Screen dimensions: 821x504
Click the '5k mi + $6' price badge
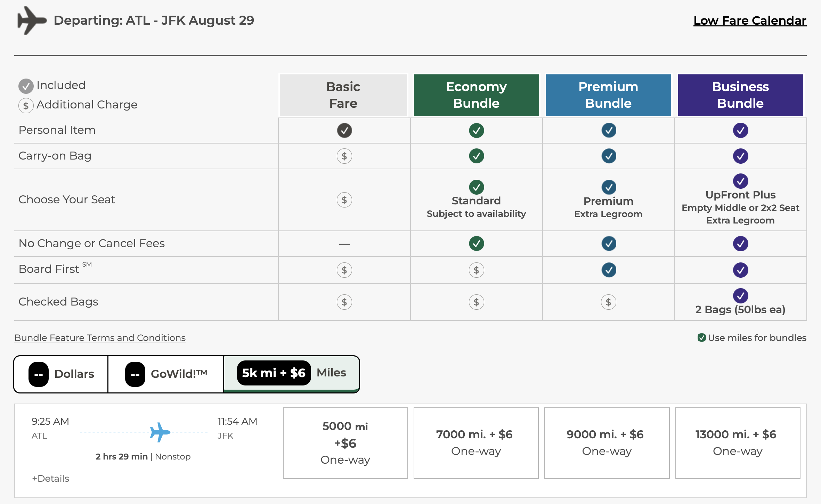pyautogui.click(x=274, y=373)
